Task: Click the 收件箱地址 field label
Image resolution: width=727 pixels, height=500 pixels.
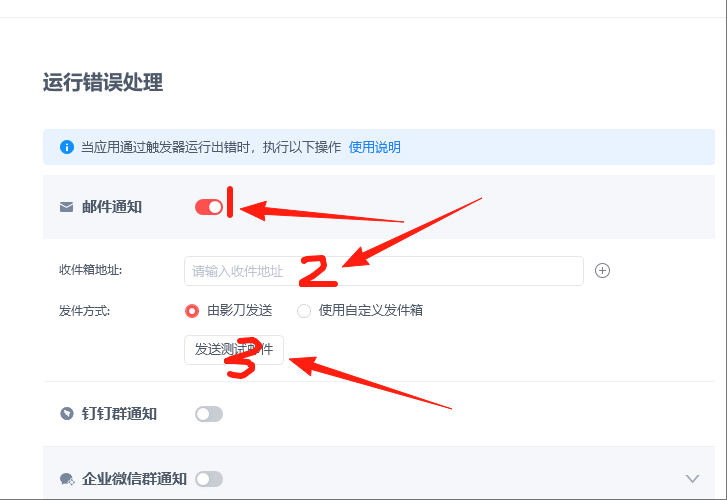Action: tap(90, 270)
